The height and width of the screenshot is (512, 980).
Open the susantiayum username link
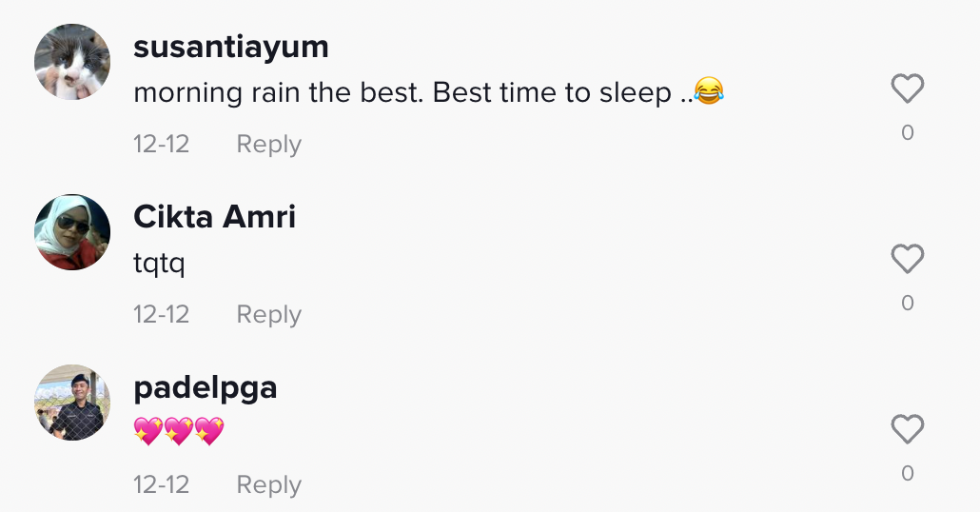click(x=231, y=47)
